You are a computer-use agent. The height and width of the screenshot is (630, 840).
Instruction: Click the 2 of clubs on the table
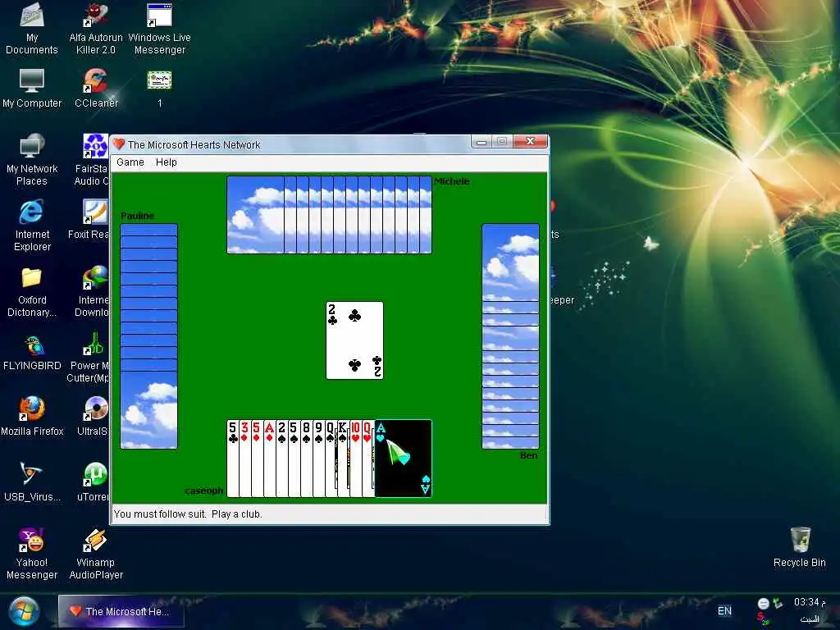coord(354,340)
